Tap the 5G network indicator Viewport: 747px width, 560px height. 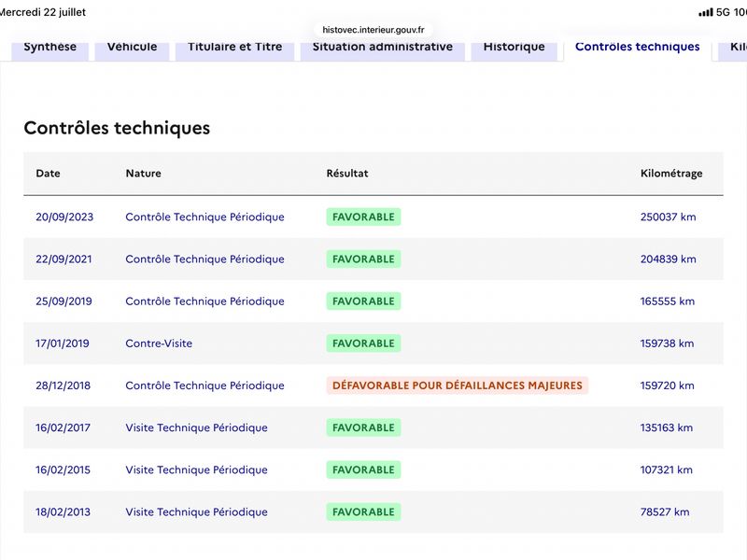click(x=723, y=12)
